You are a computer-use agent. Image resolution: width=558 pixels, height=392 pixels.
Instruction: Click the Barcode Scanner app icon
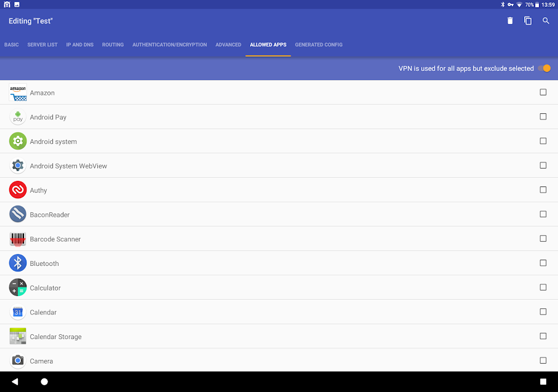18,239
